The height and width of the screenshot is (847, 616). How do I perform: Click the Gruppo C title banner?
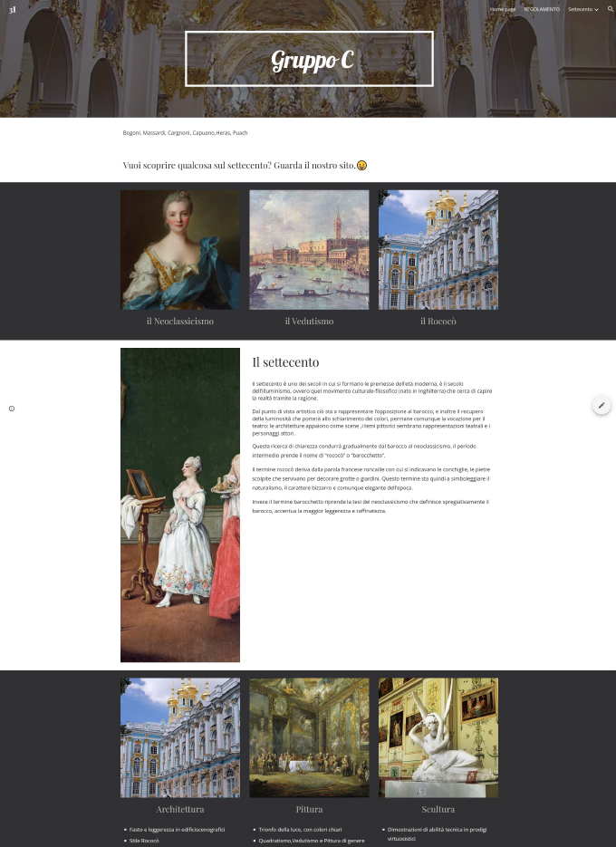(309, 59)
